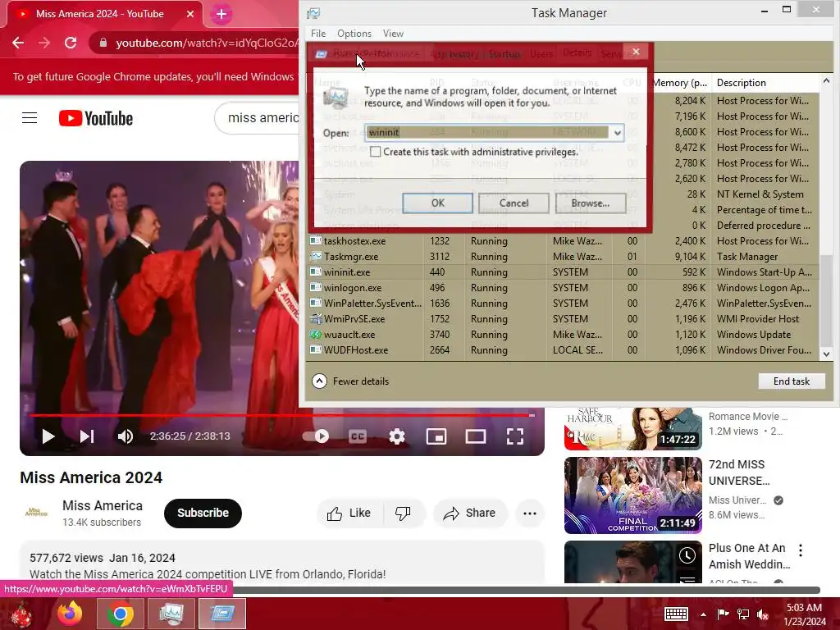Click the video progress bar
Viewport: 840px width, 630px height.
point(282,415)
